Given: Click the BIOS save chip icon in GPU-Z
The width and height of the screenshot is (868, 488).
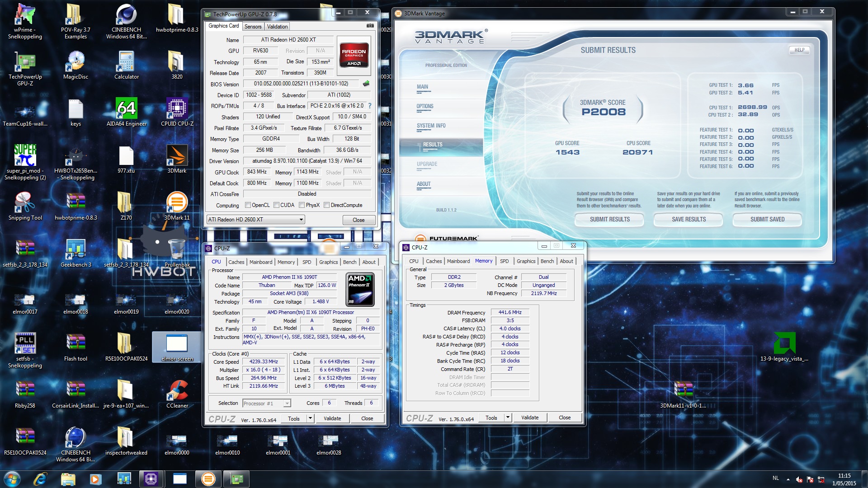Looking at the screenshot, I should (366, 84).
